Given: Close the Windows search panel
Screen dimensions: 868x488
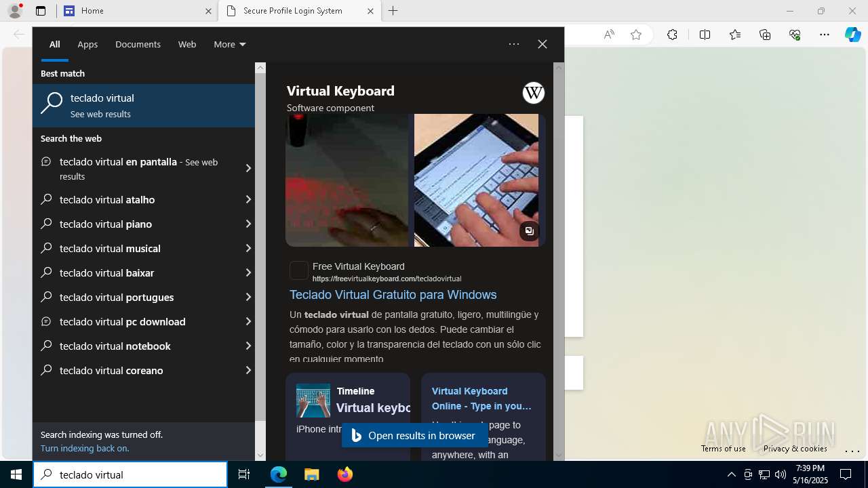Looking at the screenshot, I should 542,44.
